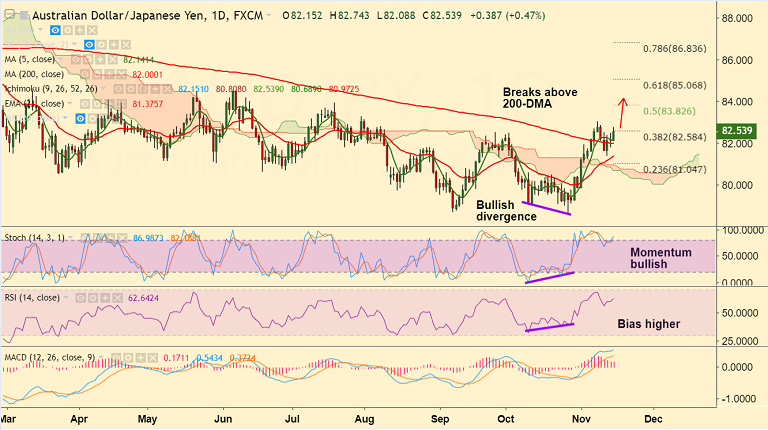
Task: Click the current price label 82.539
Action: pyautogui.click(x=736, y=131)
